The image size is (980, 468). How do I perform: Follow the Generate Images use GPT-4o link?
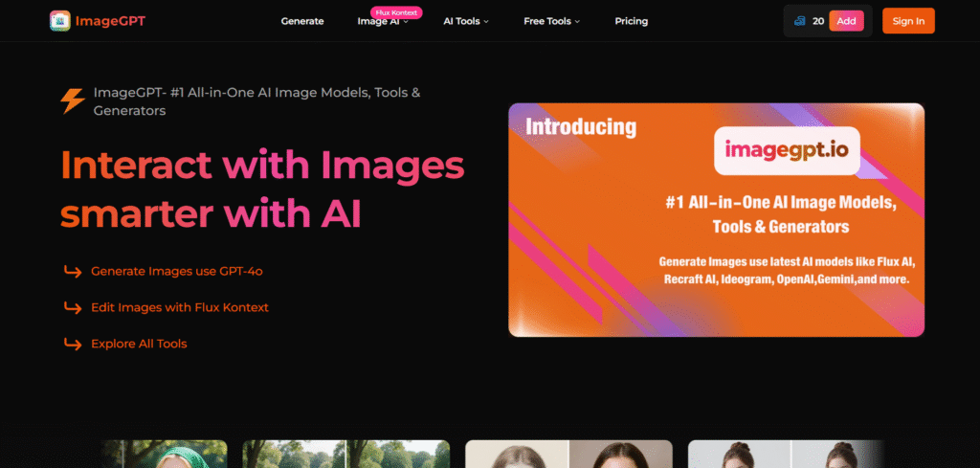pos(176,272)
